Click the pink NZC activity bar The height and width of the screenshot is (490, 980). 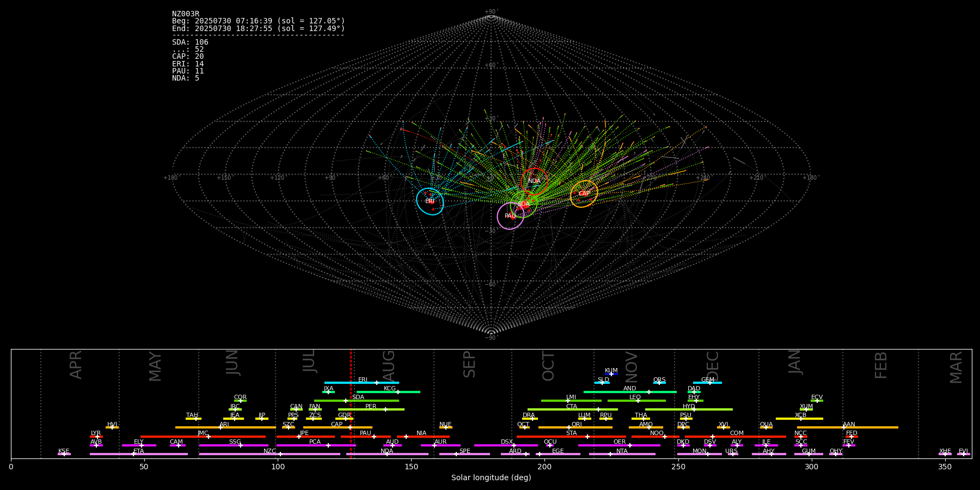(x=269, y=454)
